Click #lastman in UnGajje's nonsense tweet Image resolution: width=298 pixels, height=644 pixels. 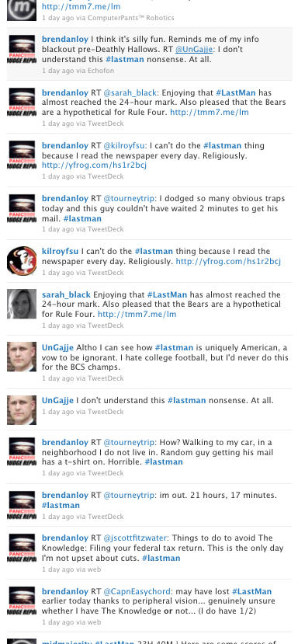187,400
